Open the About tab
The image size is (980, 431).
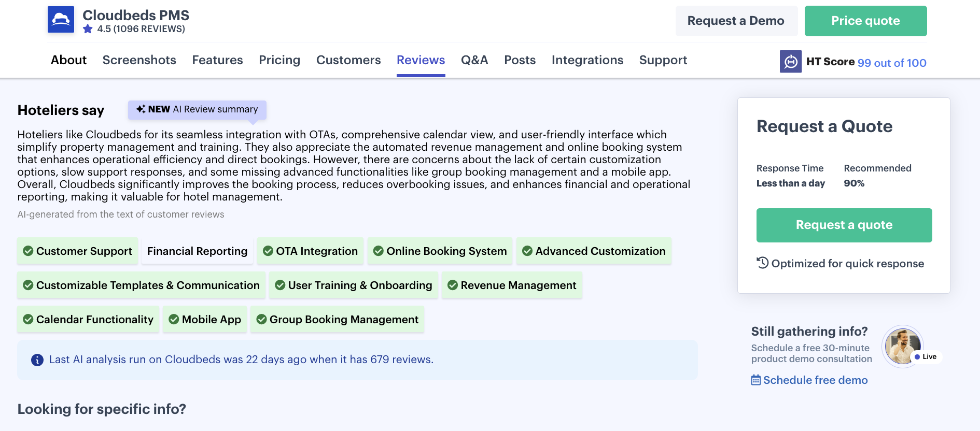tap(68, 60)
